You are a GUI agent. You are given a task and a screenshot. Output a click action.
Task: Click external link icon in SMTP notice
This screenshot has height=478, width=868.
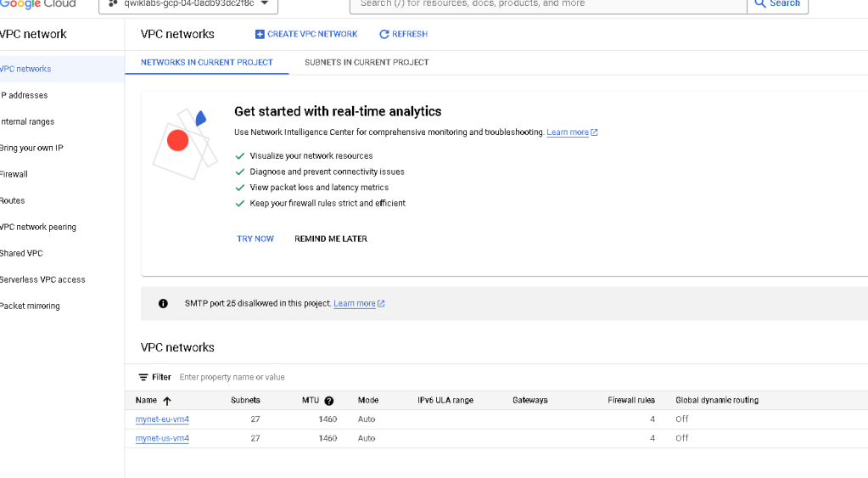[x=381, y=304]
